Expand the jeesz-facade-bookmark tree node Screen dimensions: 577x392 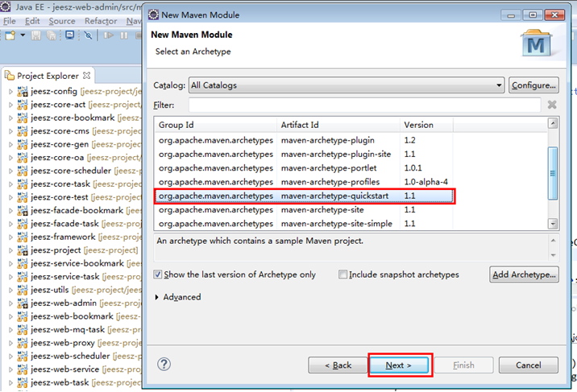click(10, 211)
